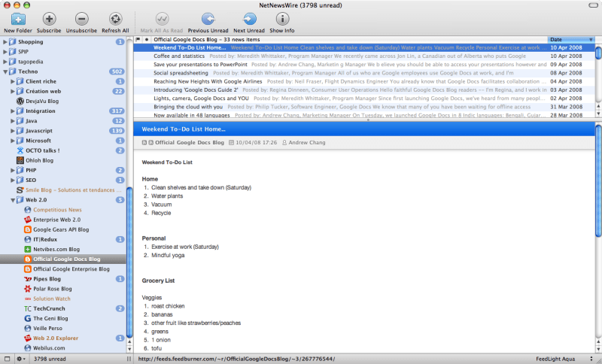Expand the Java folder
602x364 pixels.
[x=13, y=121]
